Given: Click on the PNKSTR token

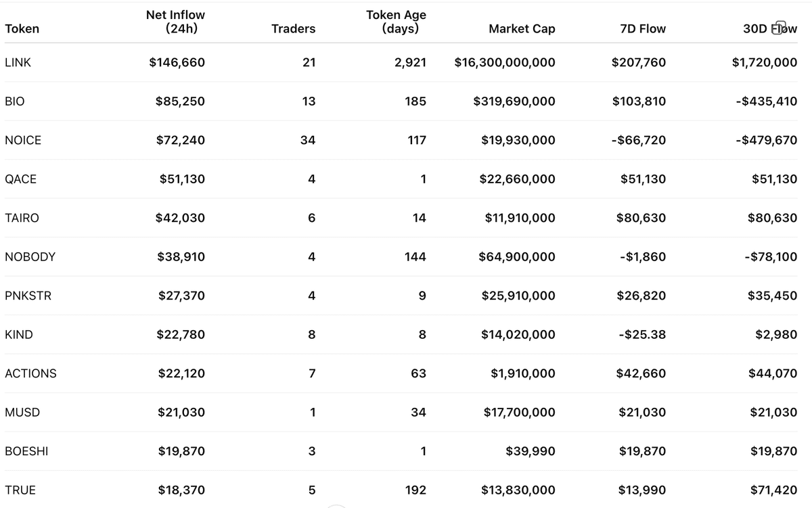Looking at the screenshot, I should pos(28,296).
